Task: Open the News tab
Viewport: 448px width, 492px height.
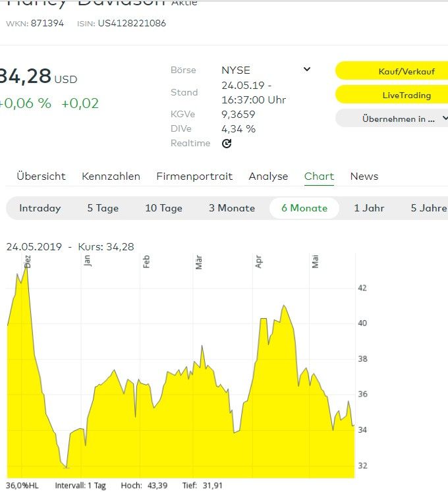Action: 364,177
